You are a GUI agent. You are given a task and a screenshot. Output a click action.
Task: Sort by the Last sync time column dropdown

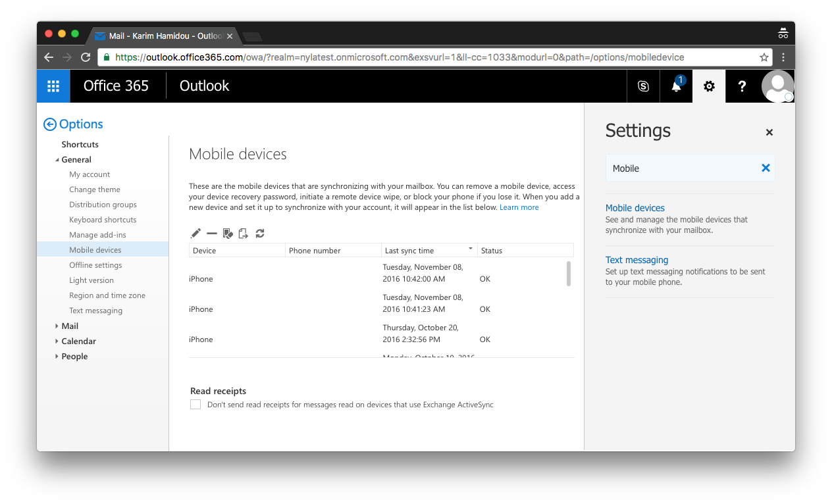pyautogui.click(x=471, y=249)
